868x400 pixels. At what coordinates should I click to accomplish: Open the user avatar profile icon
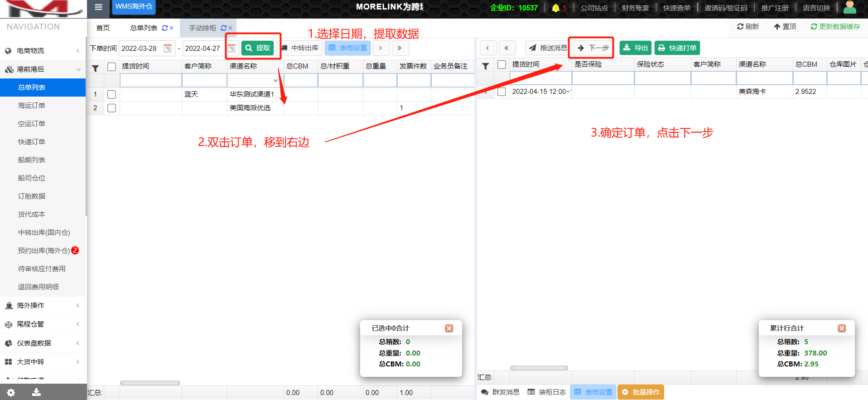coord(850,7)
